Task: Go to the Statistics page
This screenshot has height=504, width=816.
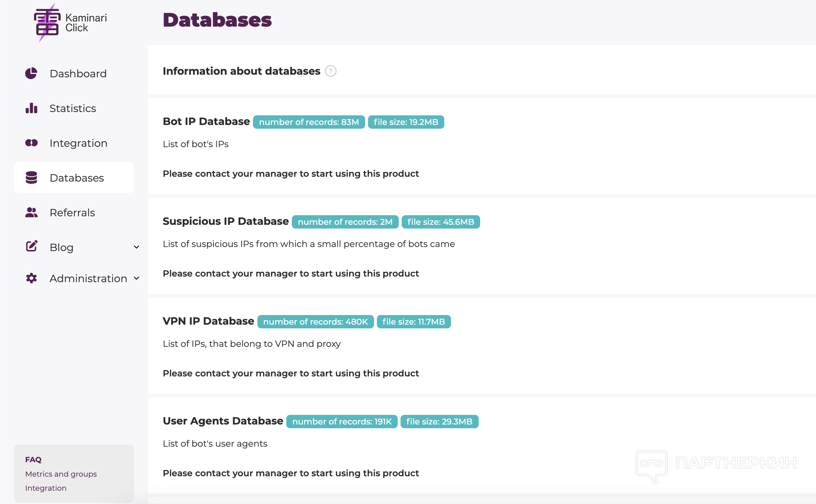Action: pos(73,108)
